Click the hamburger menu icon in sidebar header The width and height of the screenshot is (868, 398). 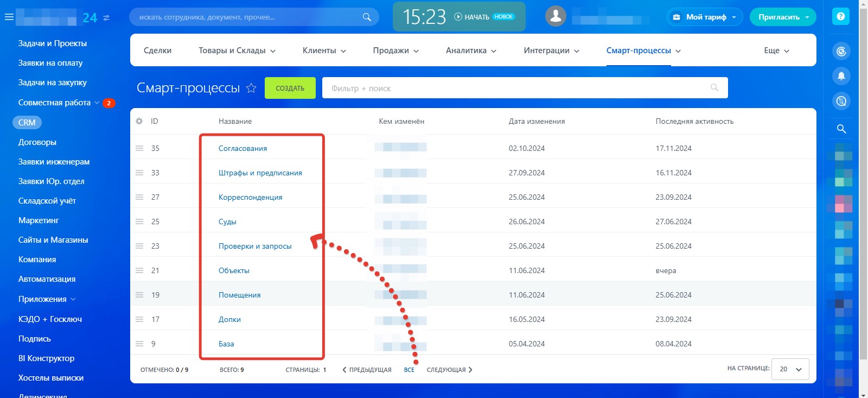[9, 17]
